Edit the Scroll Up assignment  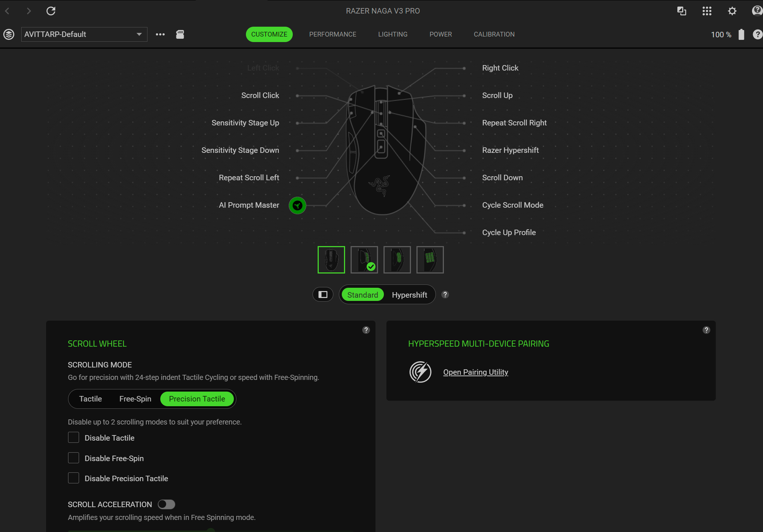coord(497,95)
